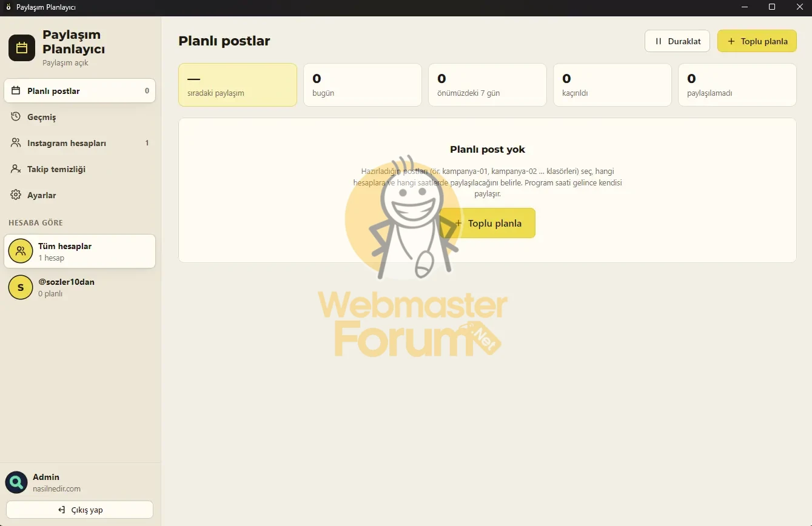
Task: Select the sıradaki paylaşım stat card
Action: (x=238, y=85)
